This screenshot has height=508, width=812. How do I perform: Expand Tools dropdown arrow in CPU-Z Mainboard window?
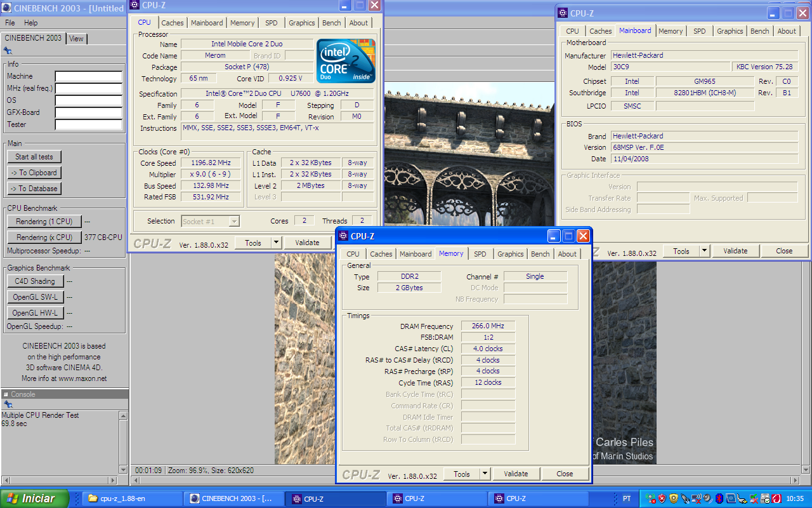coord(704,251)
